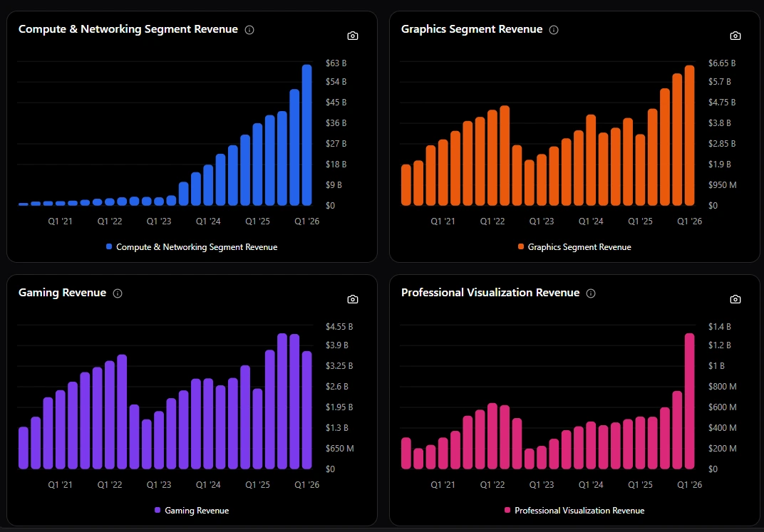
Task: Click $1.9 B axis label on Graphics chart
Action: tap(720, 165)
